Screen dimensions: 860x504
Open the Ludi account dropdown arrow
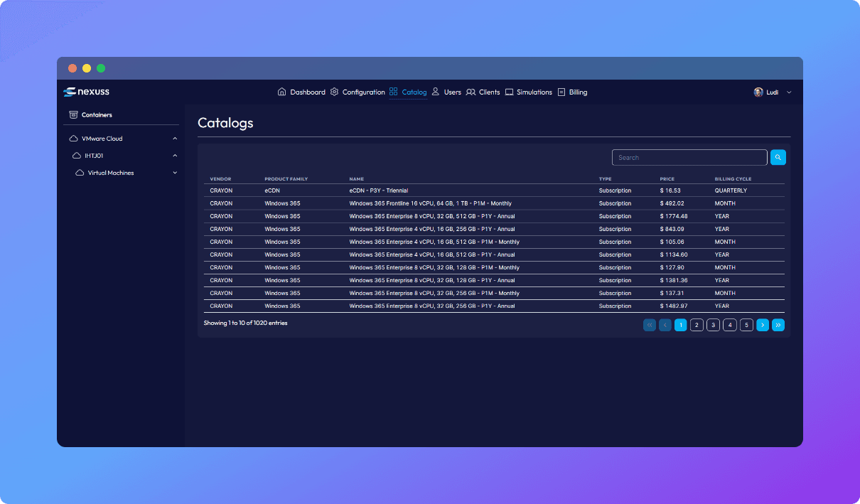788,92
